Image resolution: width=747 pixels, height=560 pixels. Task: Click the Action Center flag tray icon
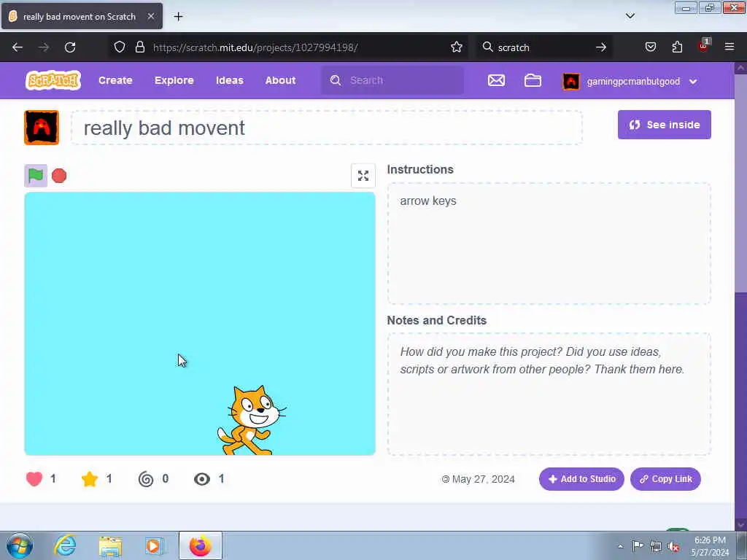(638, 545)
